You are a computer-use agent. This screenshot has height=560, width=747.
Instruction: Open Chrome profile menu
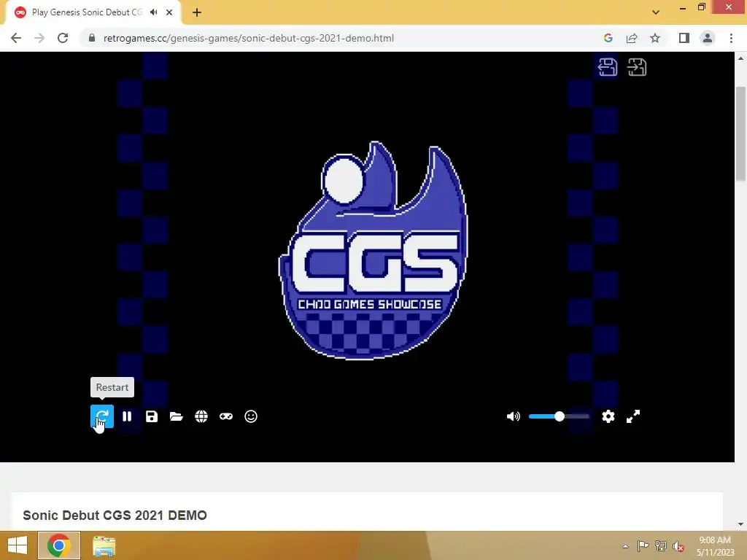coord(708,38)
